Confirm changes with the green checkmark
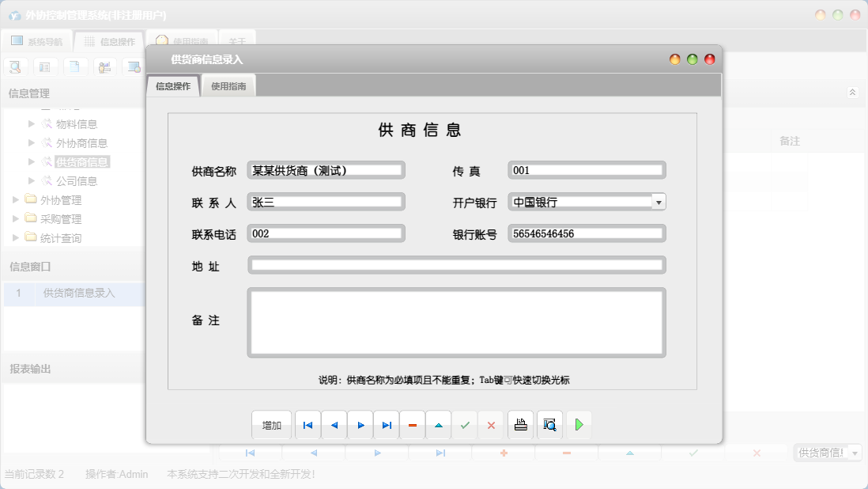 (x=465, y=425)
